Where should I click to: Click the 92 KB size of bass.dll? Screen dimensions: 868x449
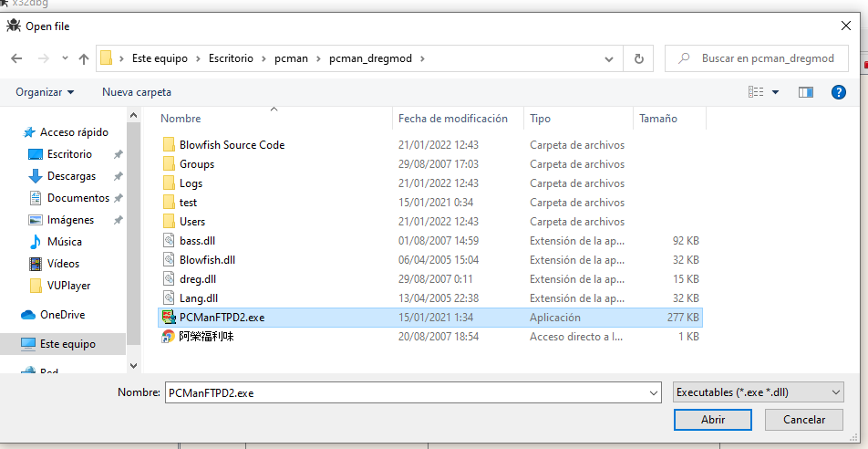(x=686, y=241)
